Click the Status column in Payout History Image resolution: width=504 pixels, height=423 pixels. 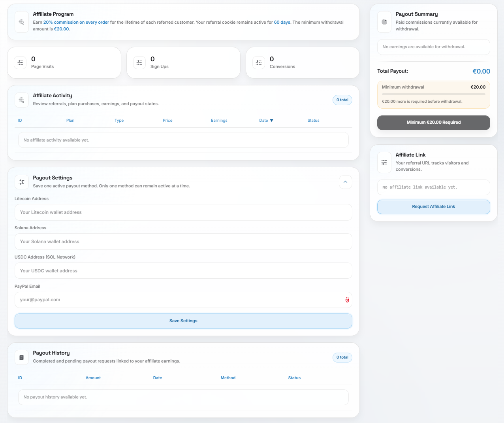click(x=294, y=378)
